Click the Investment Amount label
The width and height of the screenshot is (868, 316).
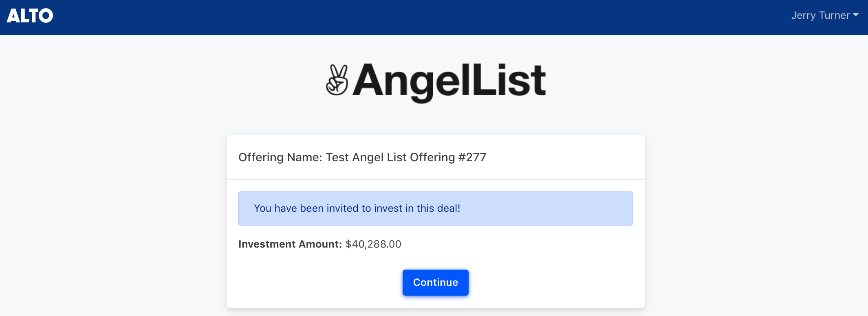(290, 244)
